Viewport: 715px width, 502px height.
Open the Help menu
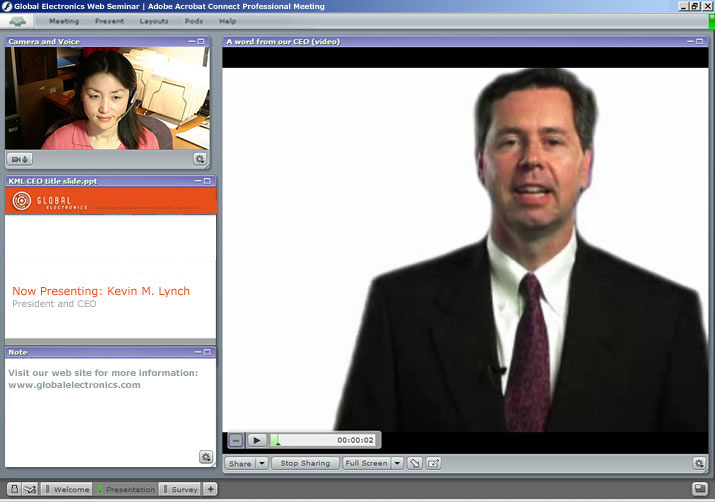point(228,21)
